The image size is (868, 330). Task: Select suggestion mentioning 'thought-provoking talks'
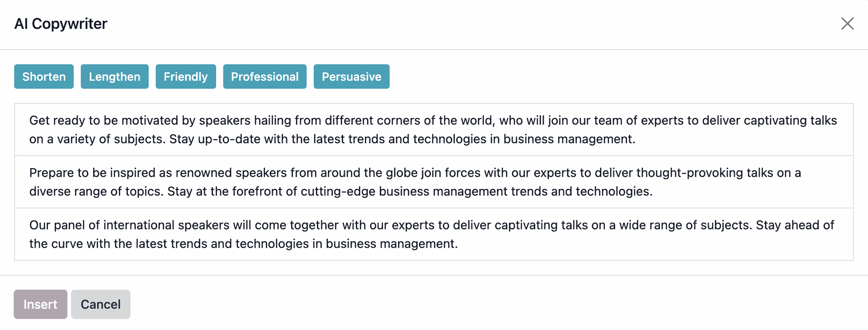(x=433, y=182)
